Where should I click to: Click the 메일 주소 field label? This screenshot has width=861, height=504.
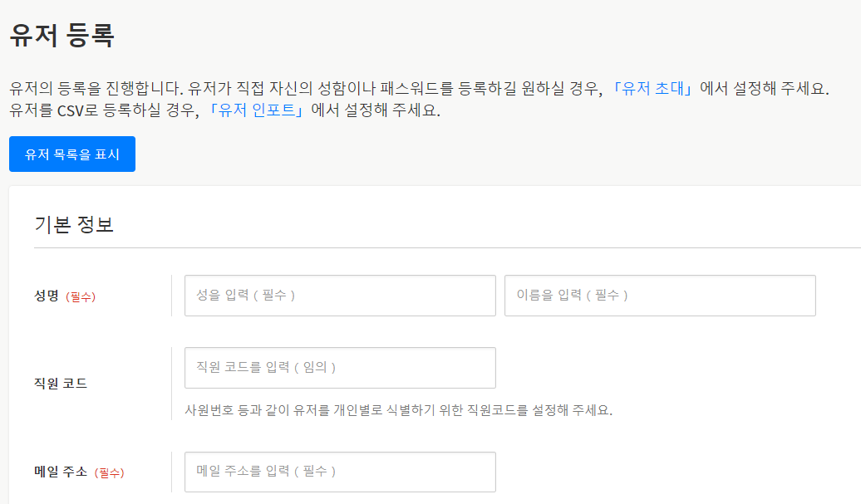pyautogui.click(x=61, y=472)
